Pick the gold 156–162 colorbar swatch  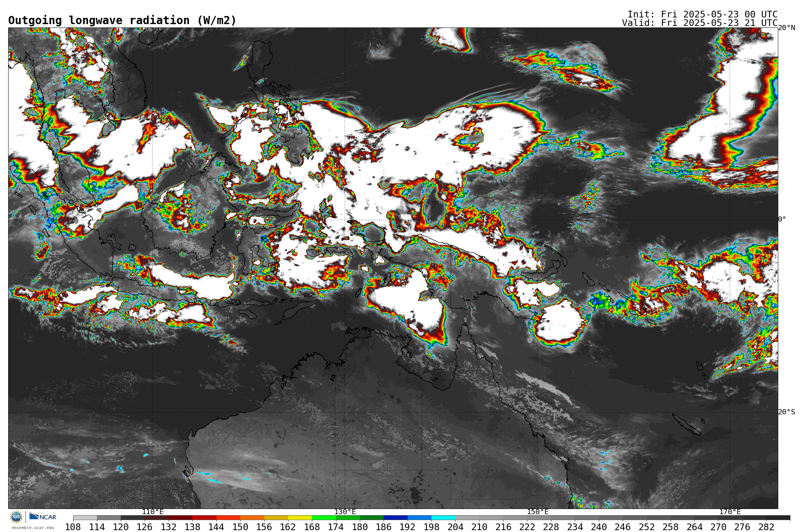point(276,518)
